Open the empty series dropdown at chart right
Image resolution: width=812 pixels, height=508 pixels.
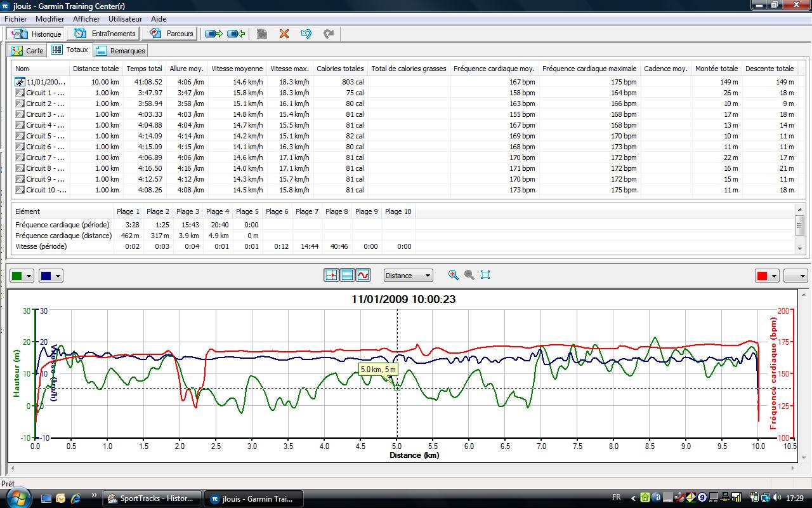[796, 276]
